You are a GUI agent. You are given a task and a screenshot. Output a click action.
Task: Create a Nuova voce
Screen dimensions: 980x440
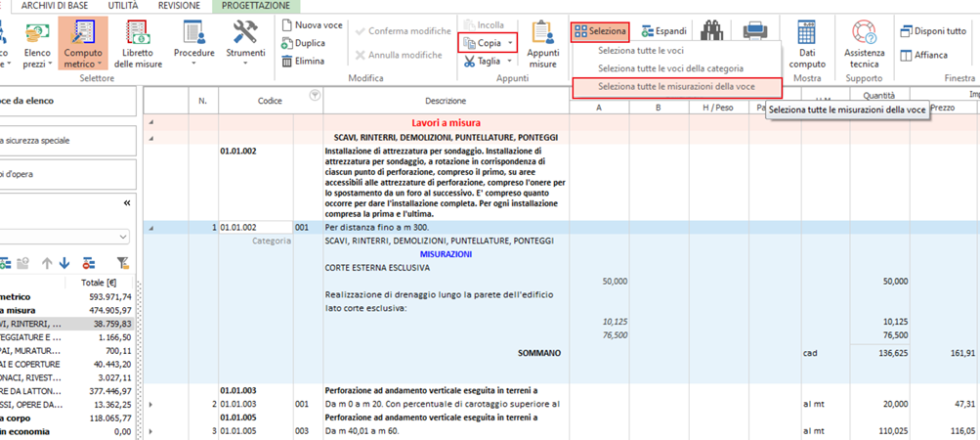pos(312,25)
